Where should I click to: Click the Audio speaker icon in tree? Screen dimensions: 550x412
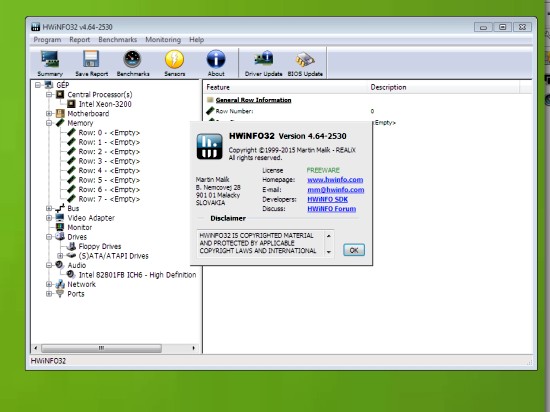[60, 265]
